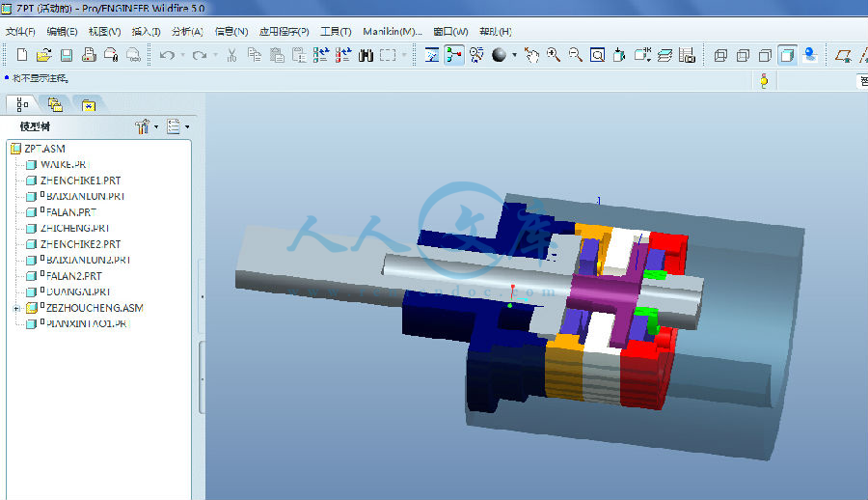Open the 视图(V) menu
868x500 pixels.
click(x=104, y=32)
